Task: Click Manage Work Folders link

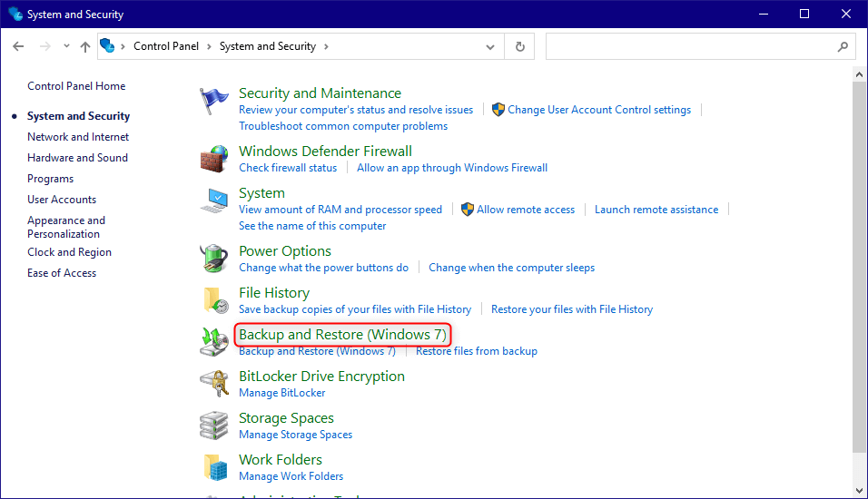Action: click(291, 476)
